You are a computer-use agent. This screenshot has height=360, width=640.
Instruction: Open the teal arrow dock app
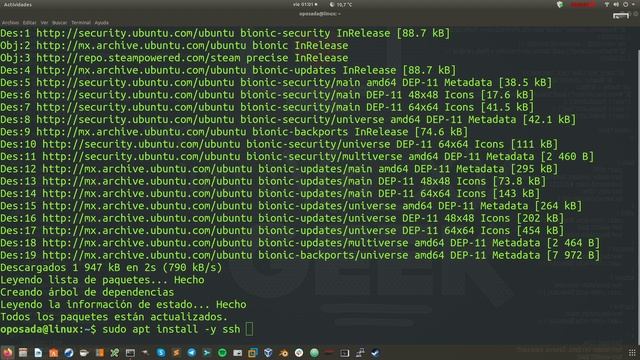207,353
